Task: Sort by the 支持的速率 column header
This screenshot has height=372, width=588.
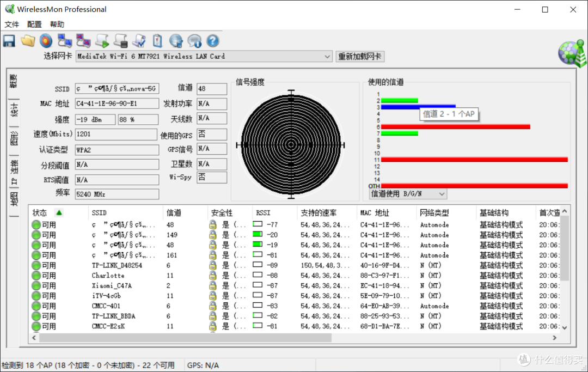Action: pyautogui.click(x=327, y=213)
